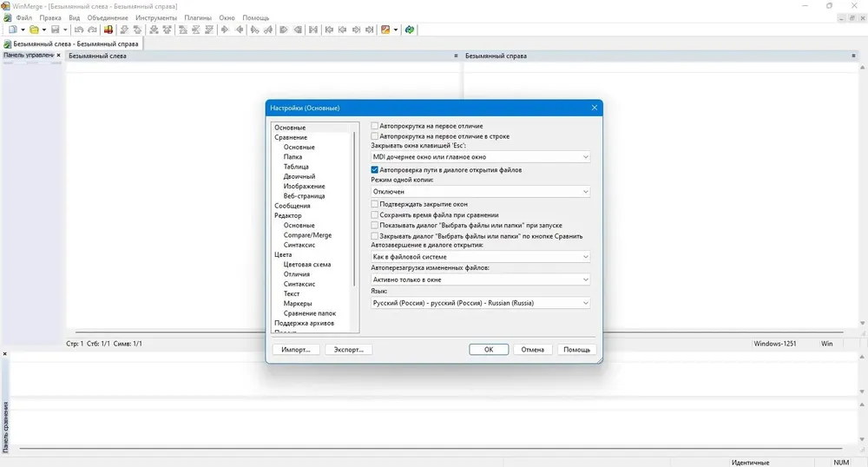Click the Previous conflict toolbar icon
The height and width of the screenshot is (467, 868).
(x=168, y=30)
